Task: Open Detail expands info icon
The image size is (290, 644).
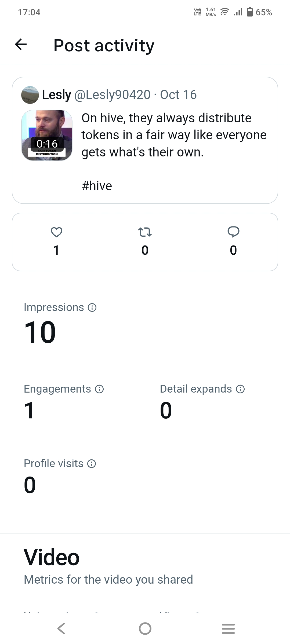Action: (x=240, y=389)
